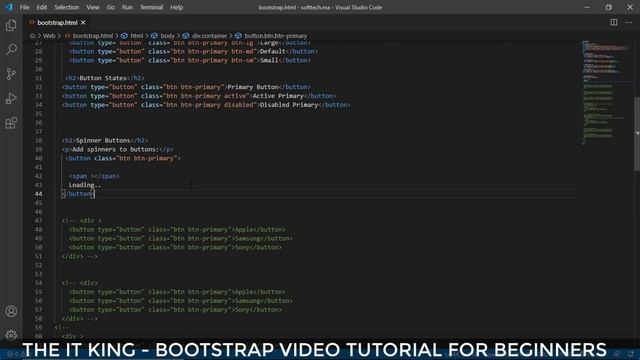Click the minimap code overview

pos(605,92)
